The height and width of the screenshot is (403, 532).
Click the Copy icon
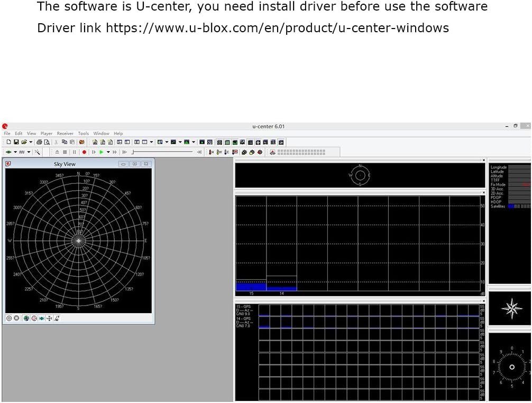64,142
